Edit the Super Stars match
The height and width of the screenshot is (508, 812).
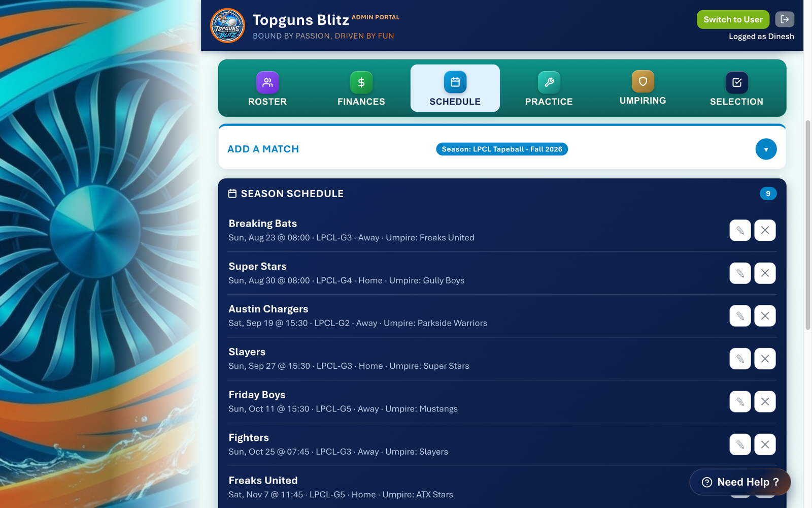740,273
